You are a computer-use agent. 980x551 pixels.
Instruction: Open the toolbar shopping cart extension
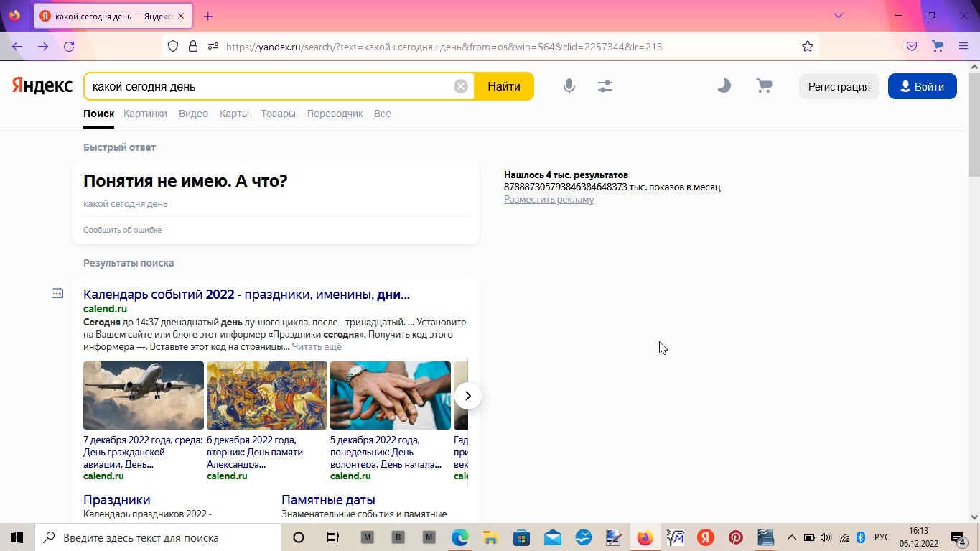pos(938,47)
